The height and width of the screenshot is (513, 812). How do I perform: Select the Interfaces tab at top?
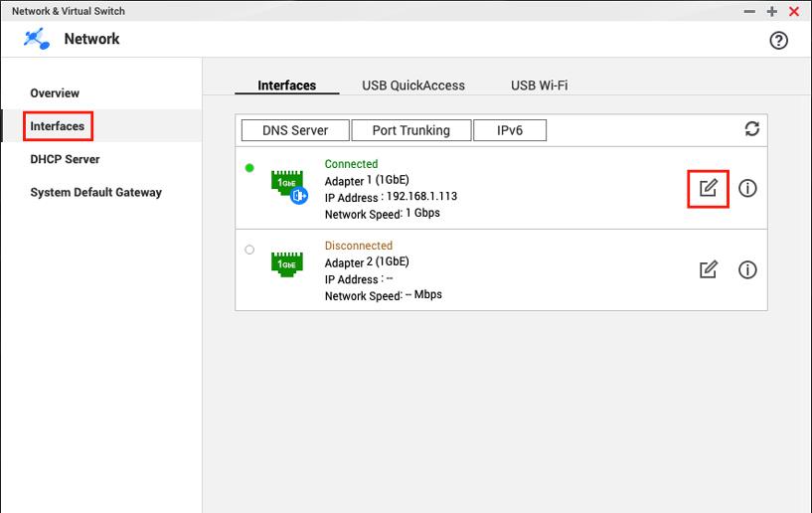coord(286,85)
